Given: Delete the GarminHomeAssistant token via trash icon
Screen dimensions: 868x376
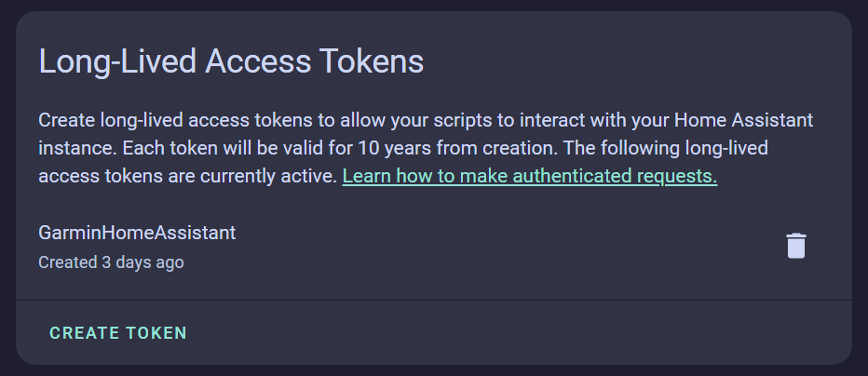Looking at the screenshot, I should tap(795, 246).
